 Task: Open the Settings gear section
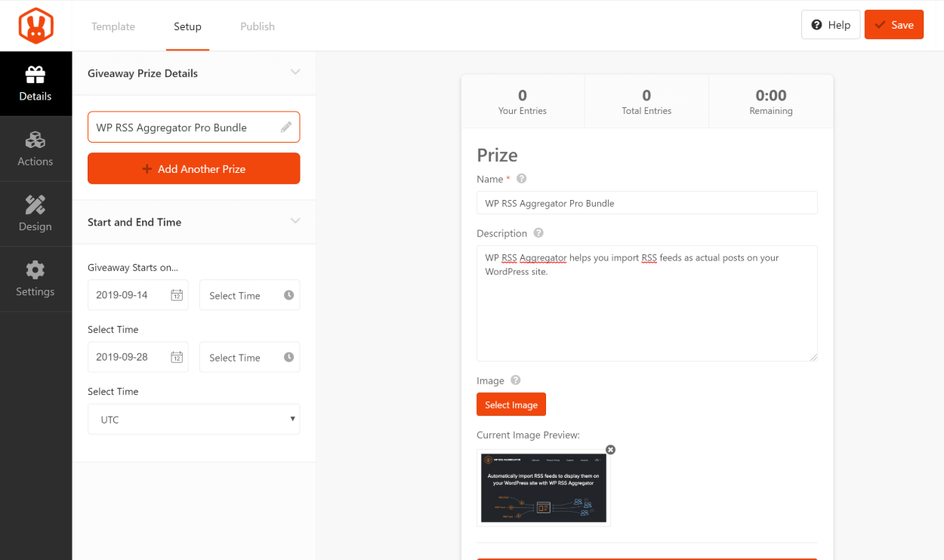35,279
